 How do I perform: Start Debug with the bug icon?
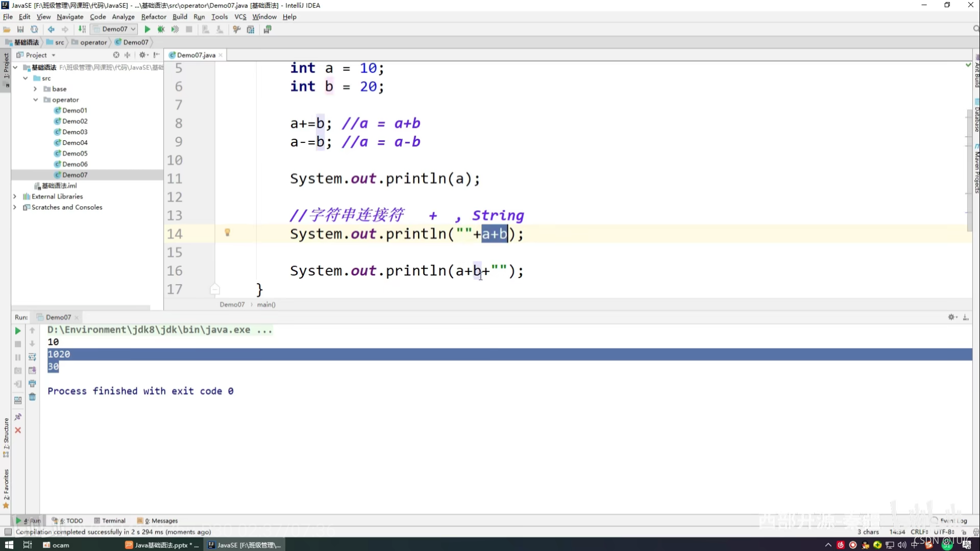161,30
